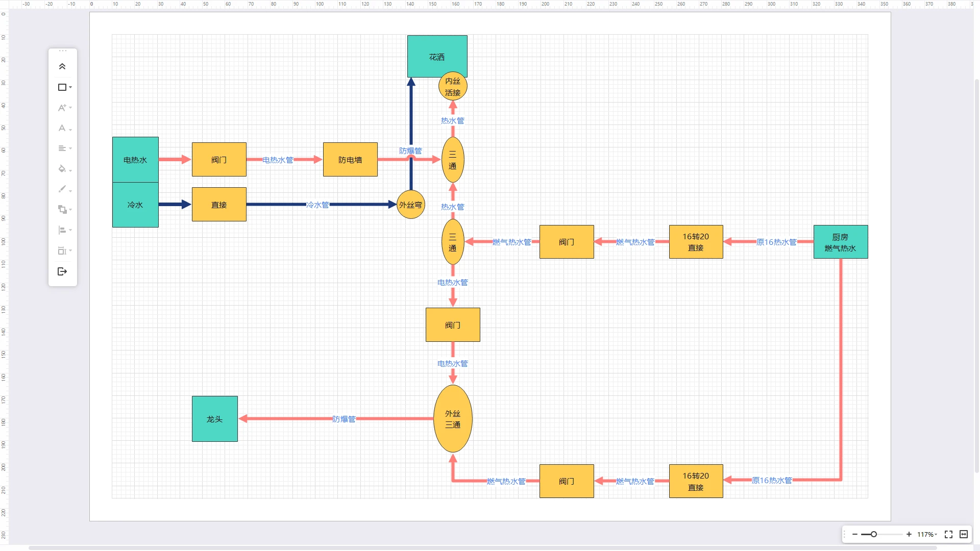Expand the distribute spacing tool dropdown
This screenshot has width=980, height=551.
click(70, 251)
